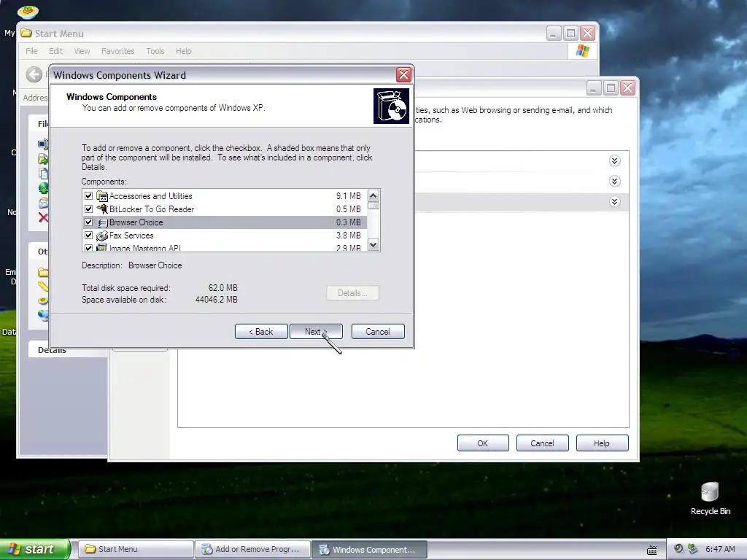Click the Details... button in wizard
The height and width of the screenshot is (560, 747).
point(352,293)
